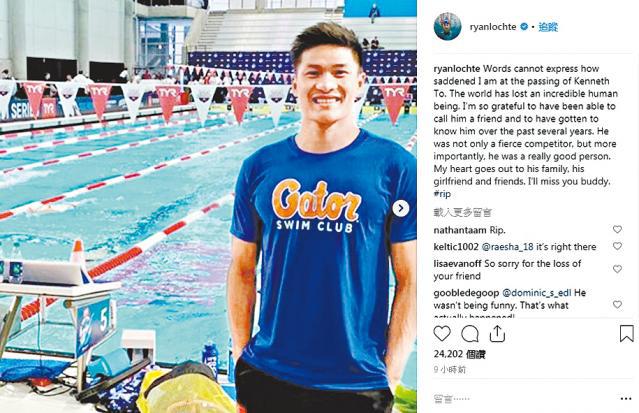The image size is (639, 413).
Task: Go to next photo with carousel arrow
Action: point(401,208)
